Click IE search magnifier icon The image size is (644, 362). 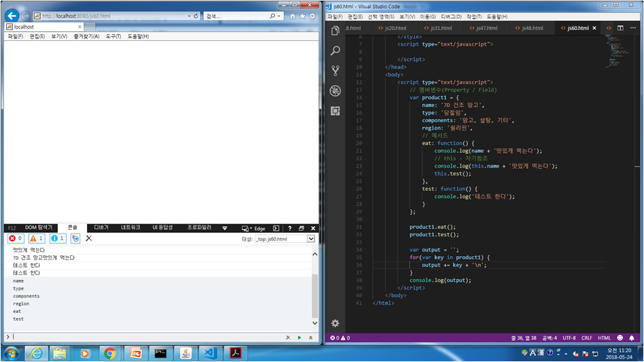[x=272, y=16]
